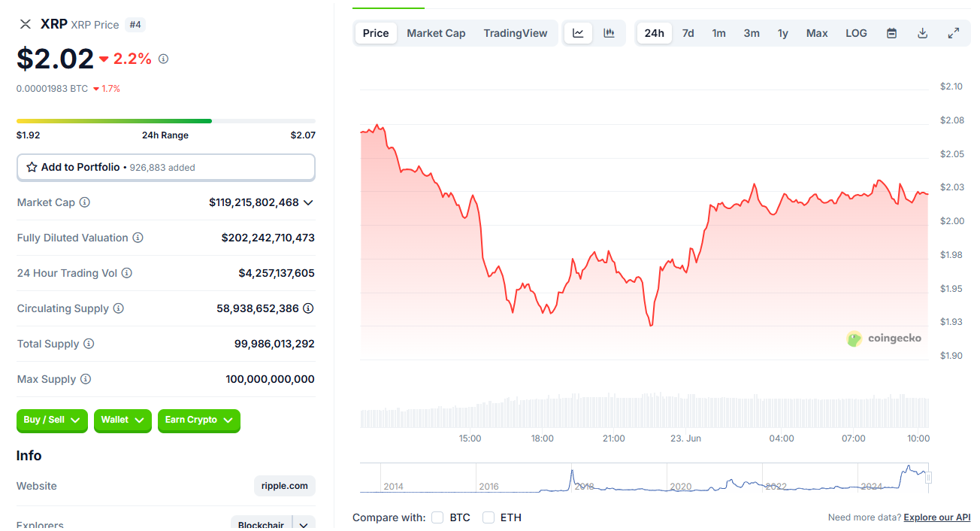Switch to the Market Cap chart tab
This screenshot has height=531, width=980.
click(x=436, y=33)
